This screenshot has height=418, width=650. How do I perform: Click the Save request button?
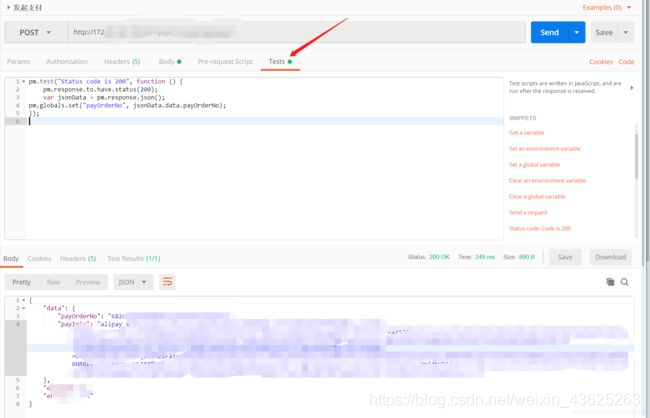[604, 32]
